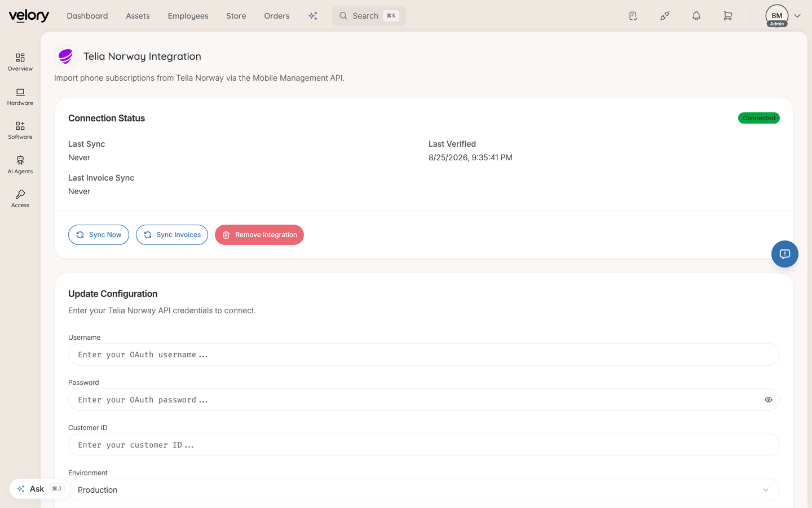The width and height of the screenshot is (812, 508).
Task: Open the Access sidebar section
Action: pyautogui.click(x=20, y=199)
